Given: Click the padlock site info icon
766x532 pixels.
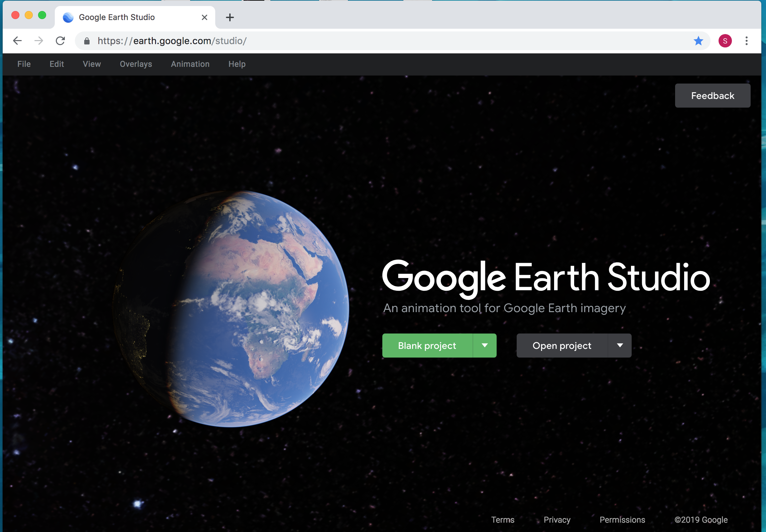Looking at the screenshot, I should 87,41.
